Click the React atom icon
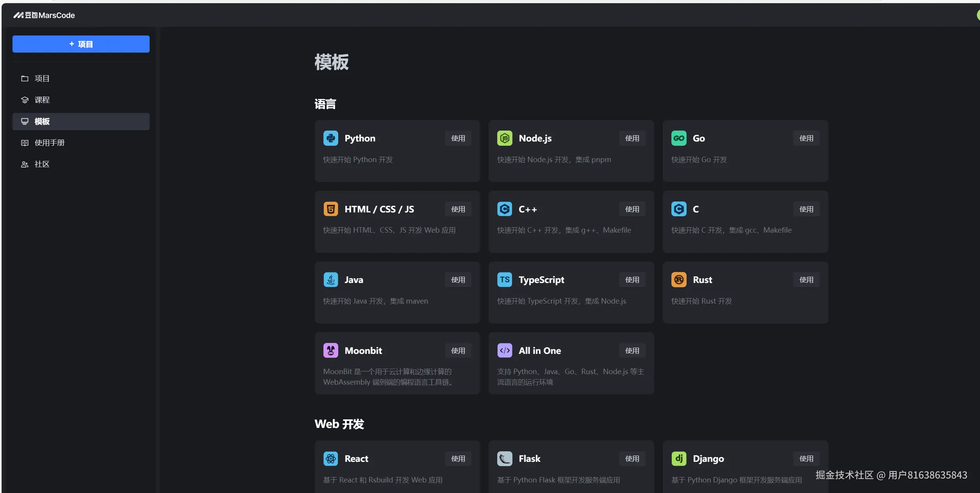Screen dimensions: 980x493 point(330,459)
